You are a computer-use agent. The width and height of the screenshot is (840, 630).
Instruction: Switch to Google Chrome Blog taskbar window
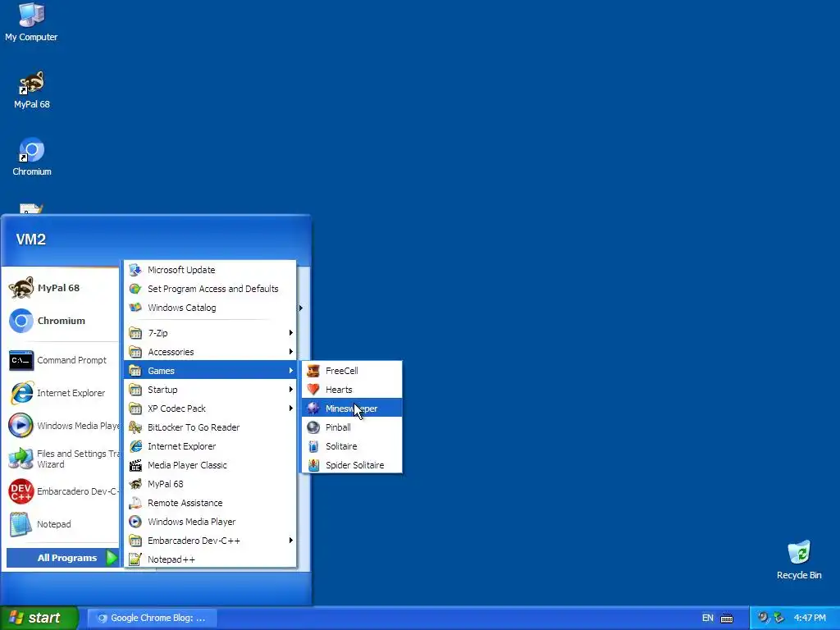pyautogui.click(x=152, y=619)
